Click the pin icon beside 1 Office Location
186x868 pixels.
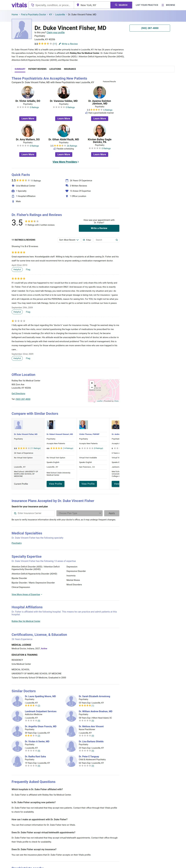point(67,196)
